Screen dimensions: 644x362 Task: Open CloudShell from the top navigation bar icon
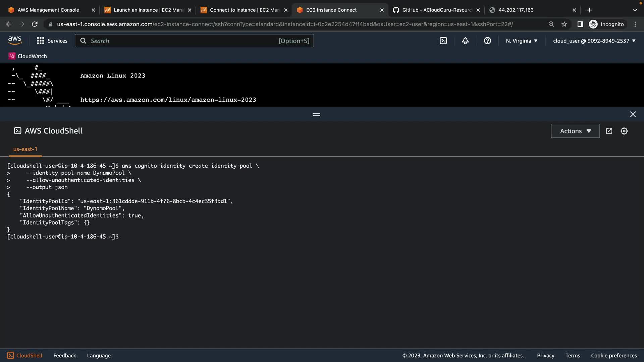click(443, 41)
